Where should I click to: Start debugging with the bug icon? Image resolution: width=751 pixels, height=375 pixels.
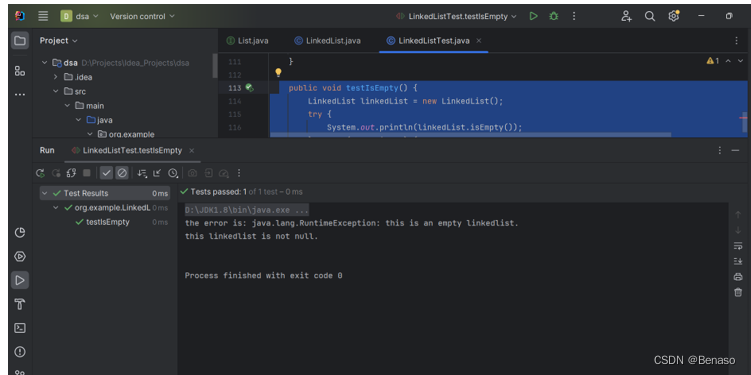click(554, 16)
